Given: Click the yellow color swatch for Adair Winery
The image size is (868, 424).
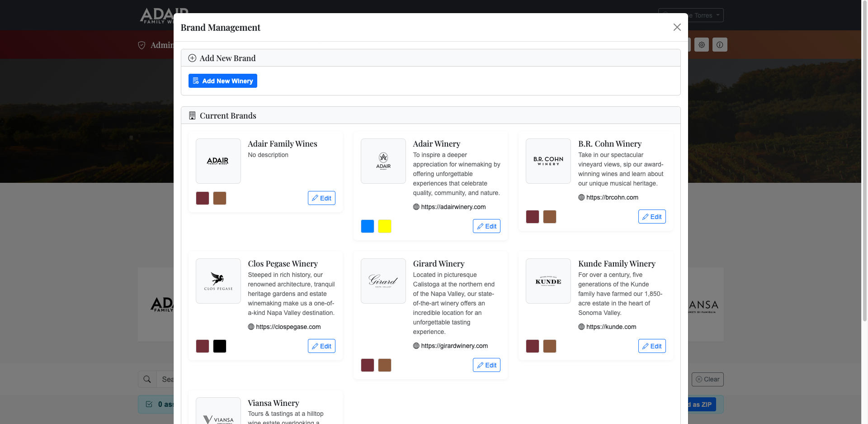Looking at the screenshot, I should click(385, 226).
